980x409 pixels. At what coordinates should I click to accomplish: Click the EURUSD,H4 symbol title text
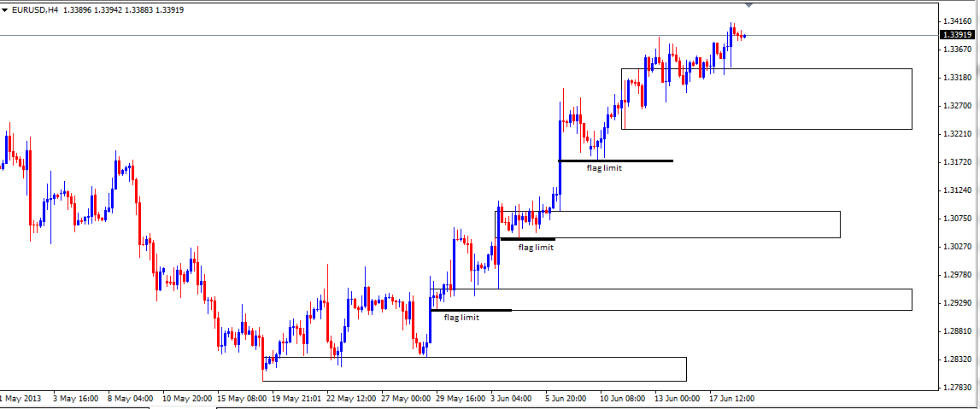point(39,9)
